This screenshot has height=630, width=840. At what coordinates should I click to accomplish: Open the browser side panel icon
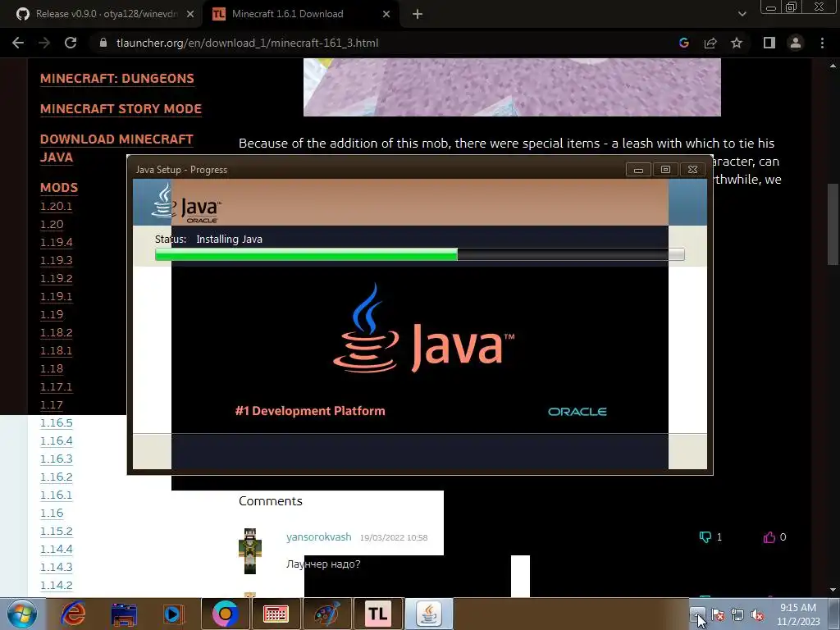coord(769,43)
